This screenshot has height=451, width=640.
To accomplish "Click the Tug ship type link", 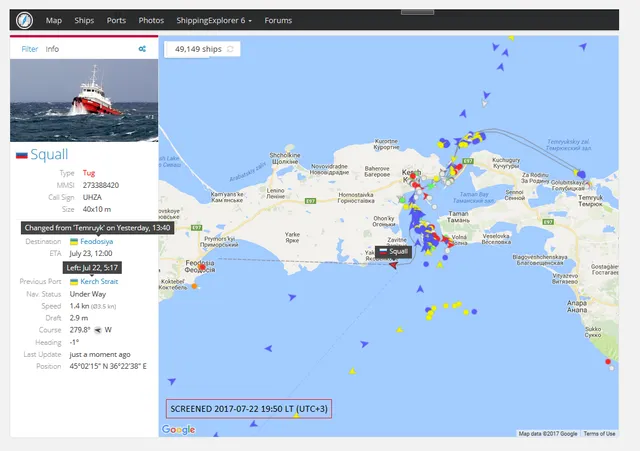I will click(x=89, y=173).
